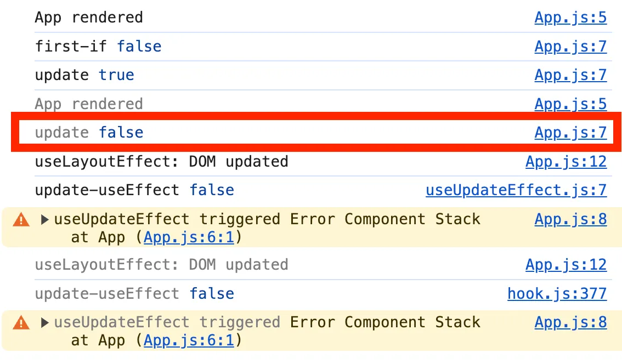
Task: Open App.js:8 link on first warning row
Action: 570,219
